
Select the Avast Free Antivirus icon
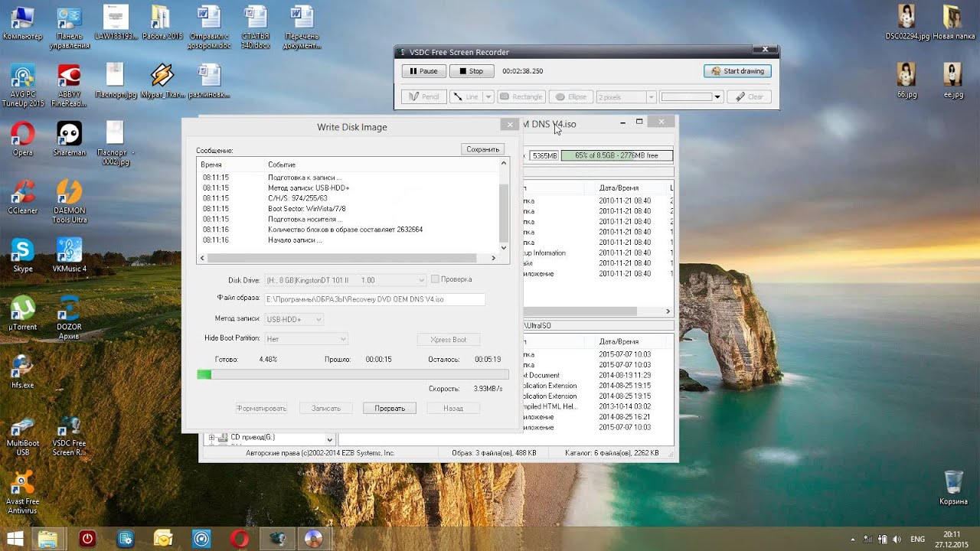pyautogui.click(x=22, y=492)
